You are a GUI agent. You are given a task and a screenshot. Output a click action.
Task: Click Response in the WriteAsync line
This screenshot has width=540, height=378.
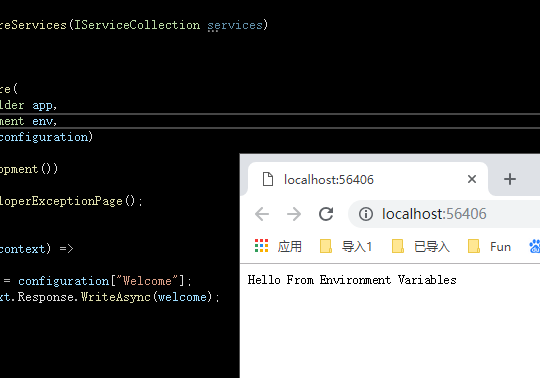[x=45, y=297]
